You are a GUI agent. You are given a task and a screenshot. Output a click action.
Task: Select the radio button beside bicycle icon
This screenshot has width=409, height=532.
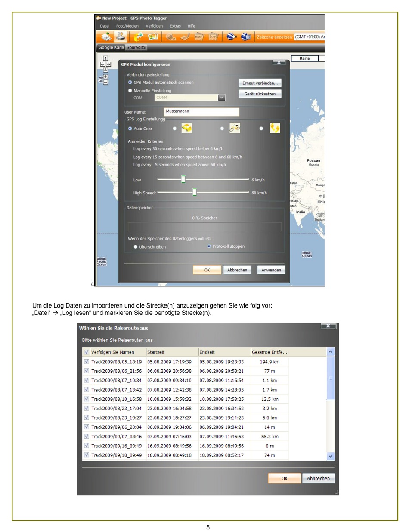[222, 128]
